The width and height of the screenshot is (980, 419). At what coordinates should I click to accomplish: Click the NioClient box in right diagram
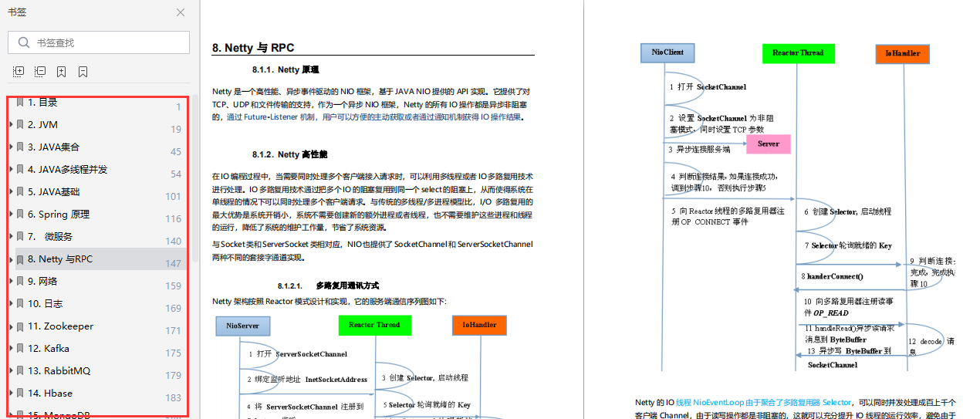pyautogui.click(x=667, y=52)
